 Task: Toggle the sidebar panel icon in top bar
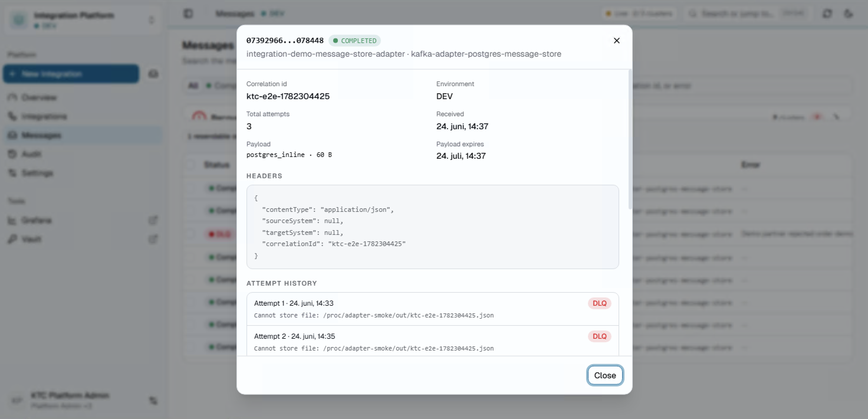(x=188, y=14)
